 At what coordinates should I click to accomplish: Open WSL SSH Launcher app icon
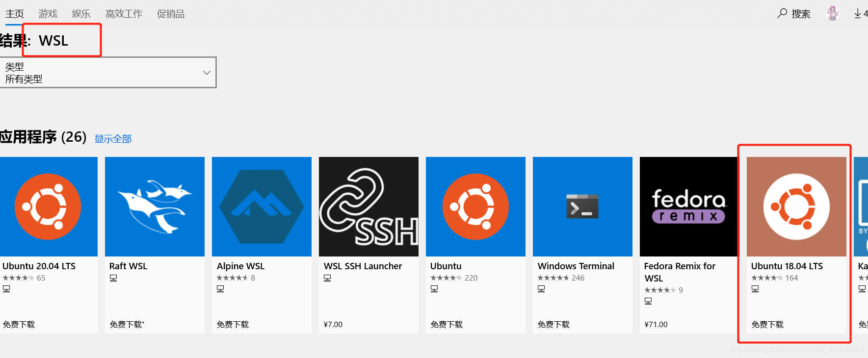click(368, 206)
